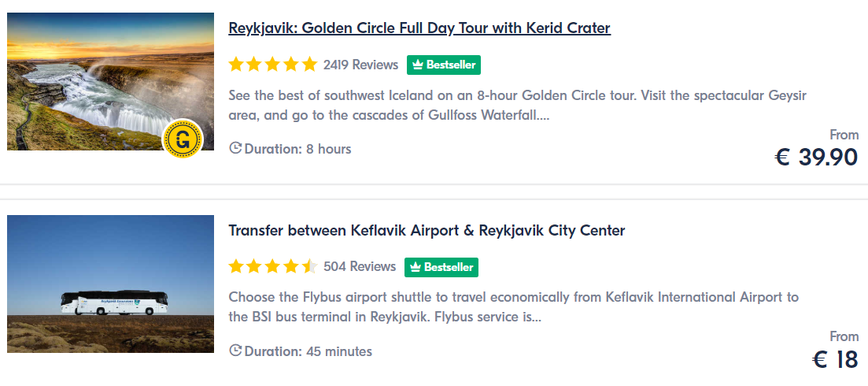Open the 2419 Reviews link

click(360, 65)
